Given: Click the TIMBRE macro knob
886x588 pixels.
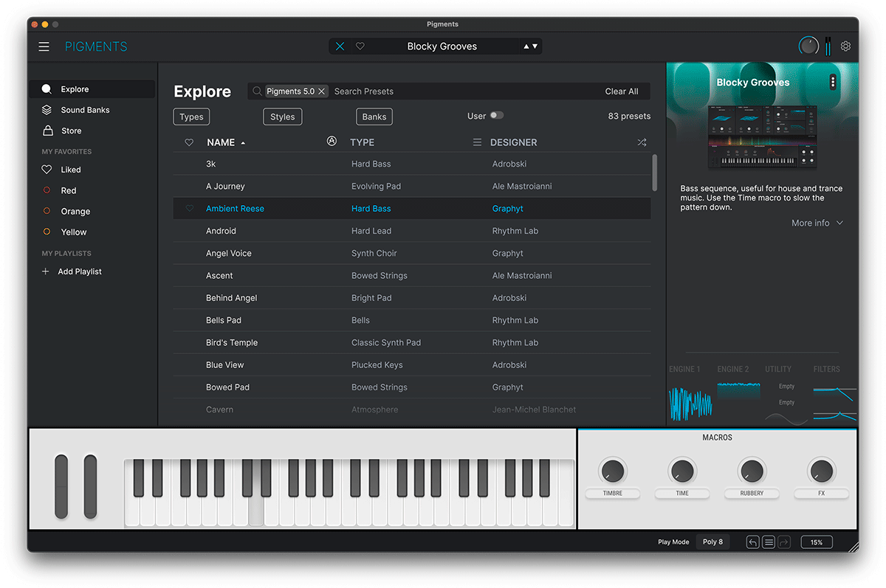Looking at the screenshot, I should tap(612, 470).
